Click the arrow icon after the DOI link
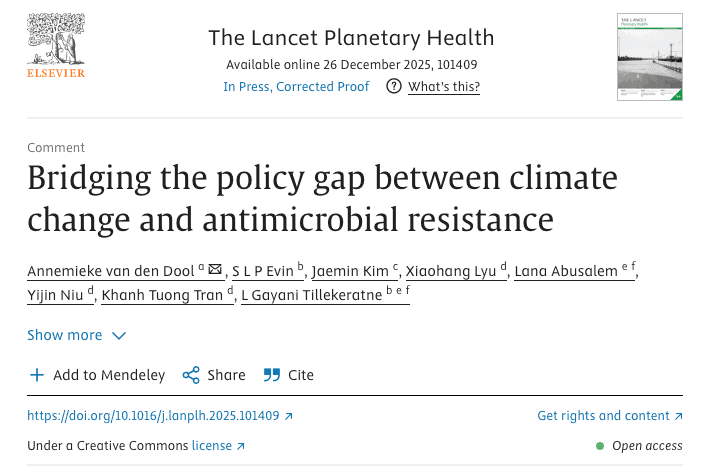This screenshot has height=476, width=707. pos(289,416)
